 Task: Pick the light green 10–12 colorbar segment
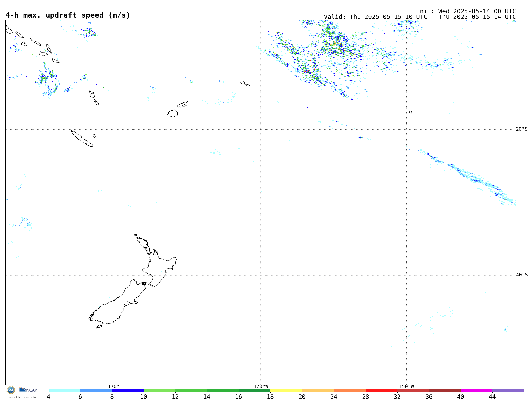tap(159, 390)
